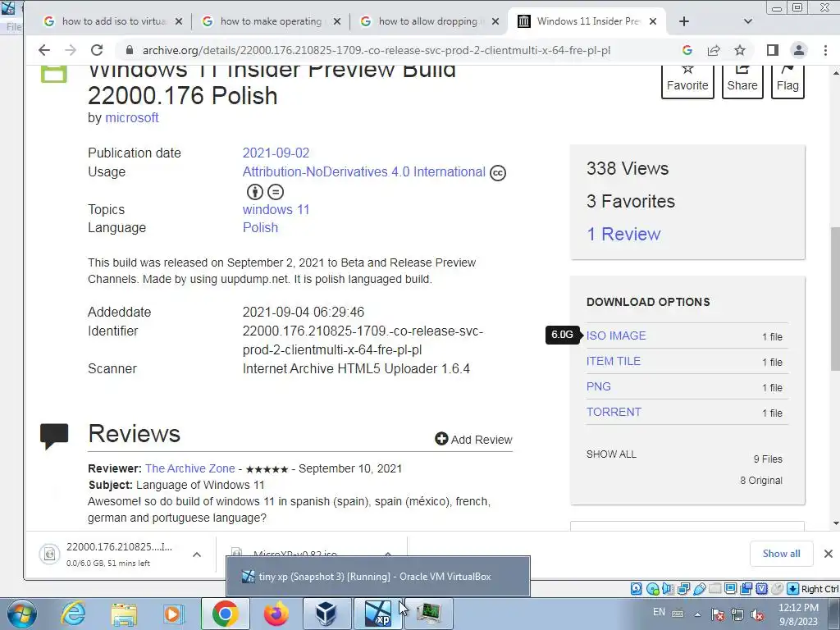Close the 'how to allow dropping' tab
The image size is (840, 630).
coord(495,21)
